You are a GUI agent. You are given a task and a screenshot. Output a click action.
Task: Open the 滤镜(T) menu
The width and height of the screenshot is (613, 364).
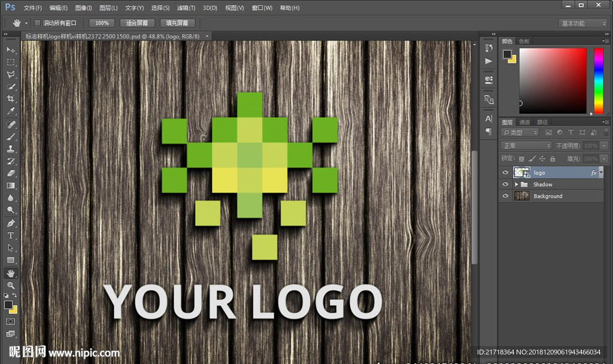click(186, 8)
